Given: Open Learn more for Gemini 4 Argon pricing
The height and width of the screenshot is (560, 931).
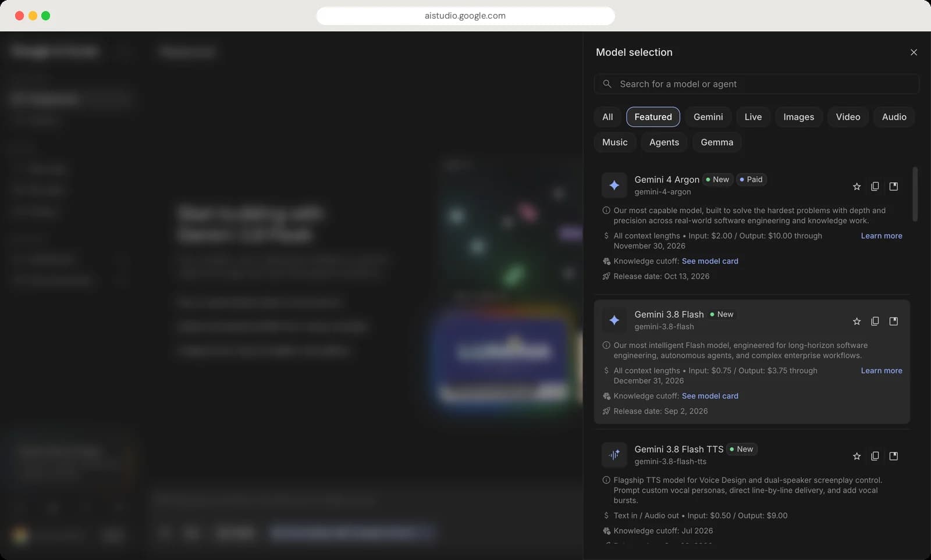Looking at the screenshot, I should click(882, 236).
